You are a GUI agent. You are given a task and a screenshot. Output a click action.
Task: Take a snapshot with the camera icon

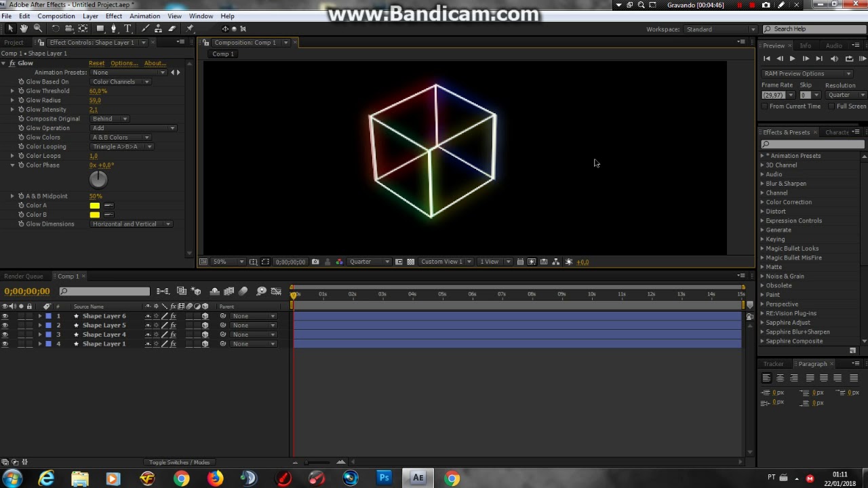[x=315, y=262]
